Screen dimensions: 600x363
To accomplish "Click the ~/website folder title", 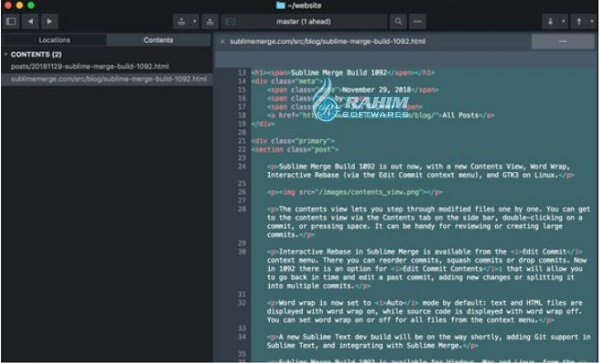I will pyautogui.click(x=305, y=5).
